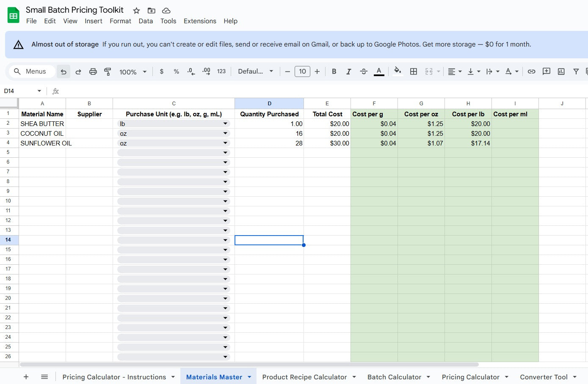Click the print icon
Viewport: 588px width, 384px height.
(x=93, y=71)
